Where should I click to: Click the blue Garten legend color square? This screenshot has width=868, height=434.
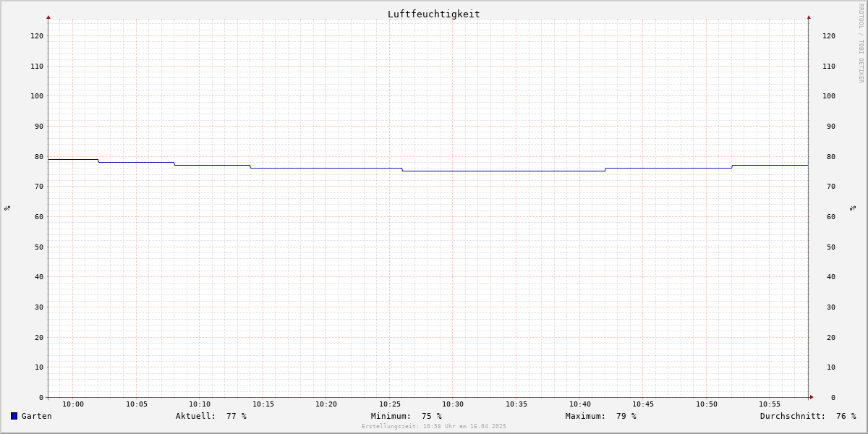coord(14,416)
